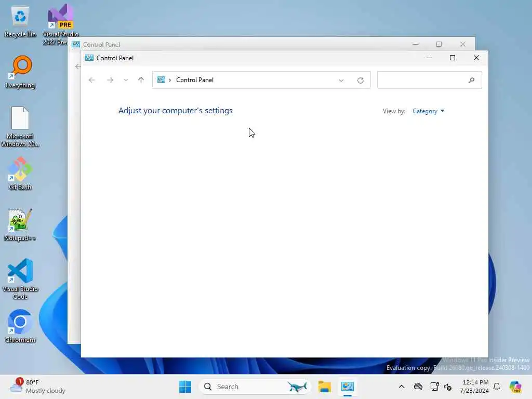Click the Control Panel icon in address bar

(161, 79)
